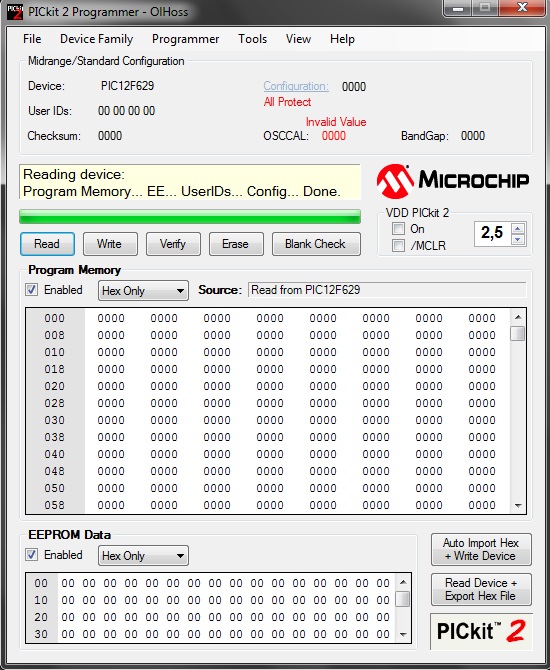Click EEPROM address row 30

[x=41, y=634]
